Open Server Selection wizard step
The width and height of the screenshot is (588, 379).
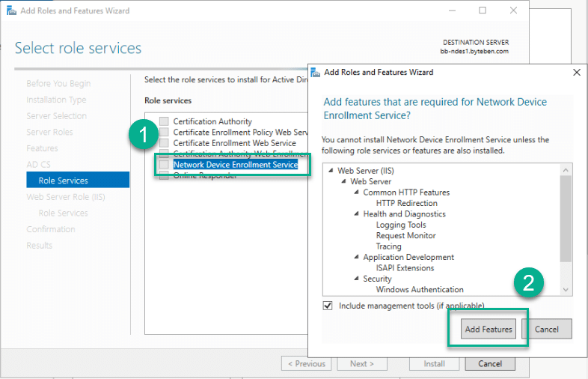56,115
